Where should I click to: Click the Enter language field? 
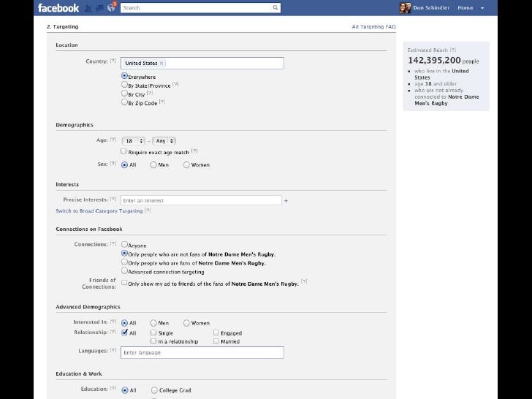[202, 352]
